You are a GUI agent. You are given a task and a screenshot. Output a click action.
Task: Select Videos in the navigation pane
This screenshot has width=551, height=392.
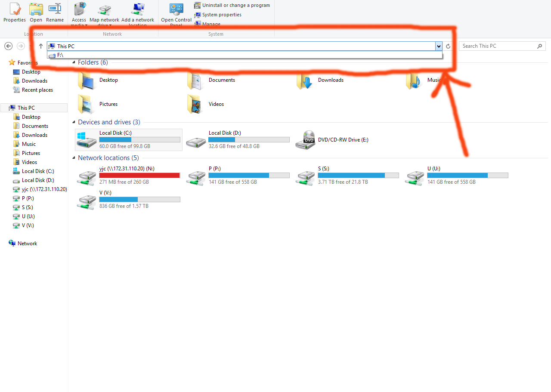(29, 162)
